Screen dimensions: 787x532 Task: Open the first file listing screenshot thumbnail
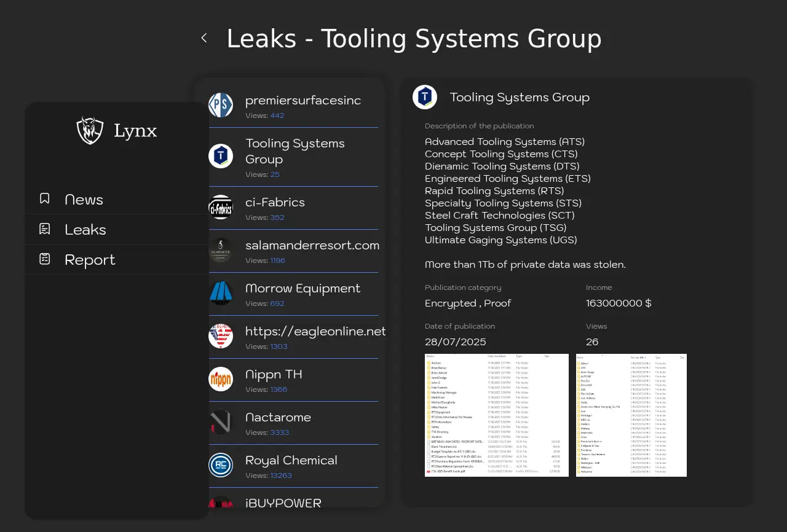tap(496, 415)
